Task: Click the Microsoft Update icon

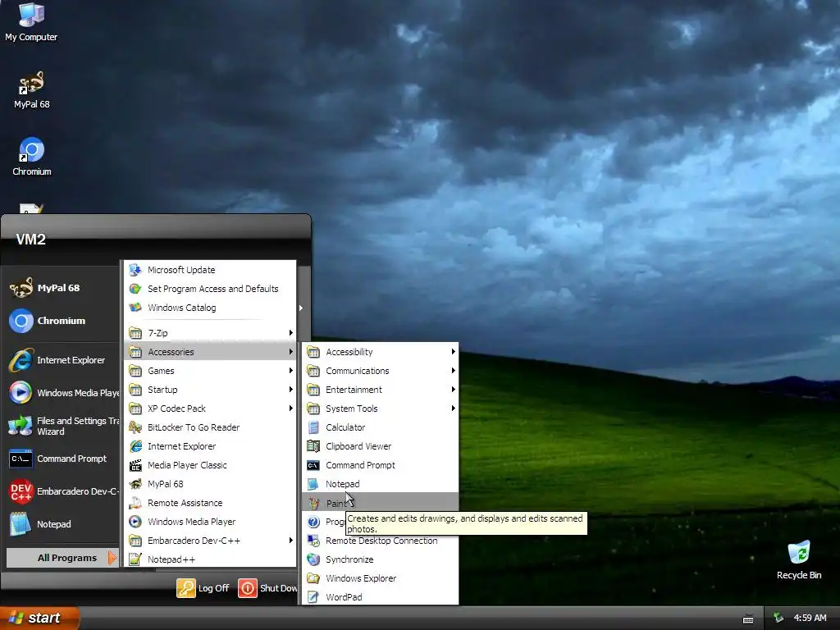Action: [x=135, y=269]
